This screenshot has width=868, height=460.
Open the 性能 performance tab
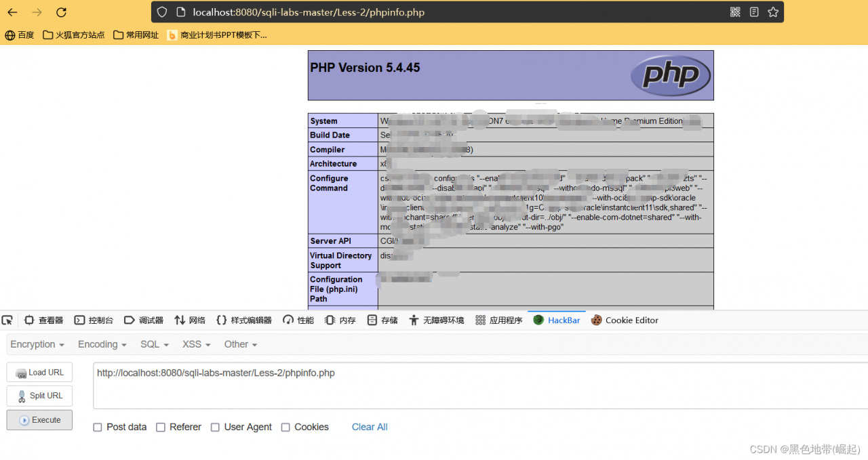[298, 320]
